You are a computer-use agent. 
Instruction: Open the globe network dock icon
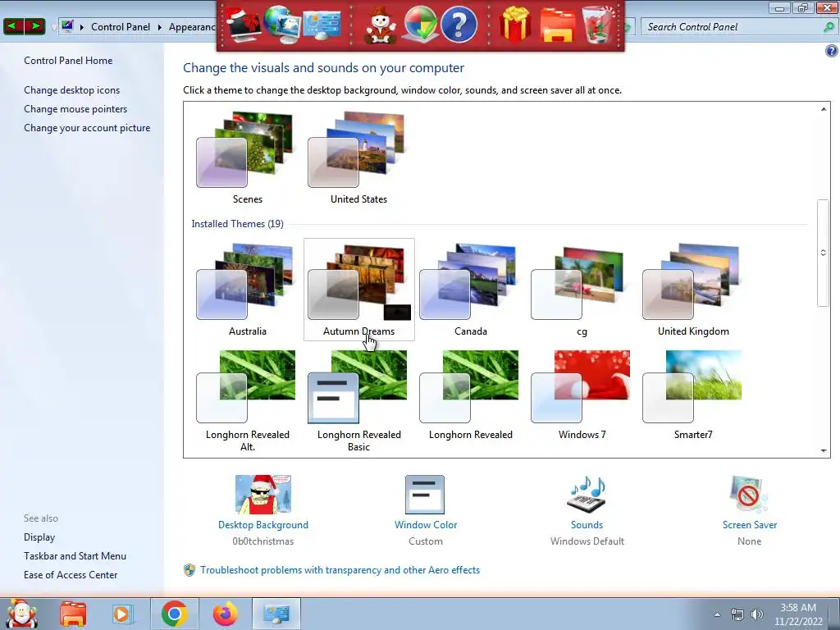[x=282, y=24]
